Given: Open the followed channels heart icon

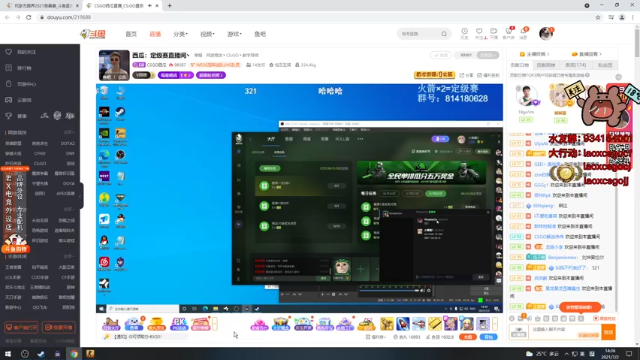Looking at the screenshot, I should 479,31.
